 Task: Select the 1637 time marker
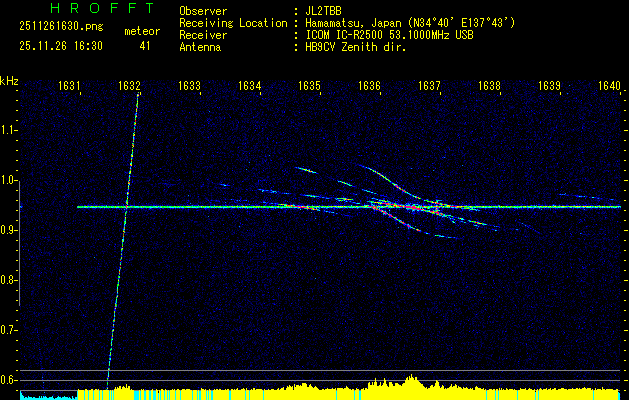click(429, 86)
